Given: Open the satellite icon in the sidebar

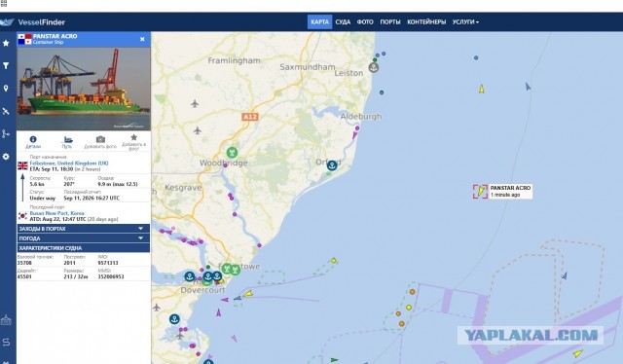Looking at the screenshot, I should [x=6, y=111].
